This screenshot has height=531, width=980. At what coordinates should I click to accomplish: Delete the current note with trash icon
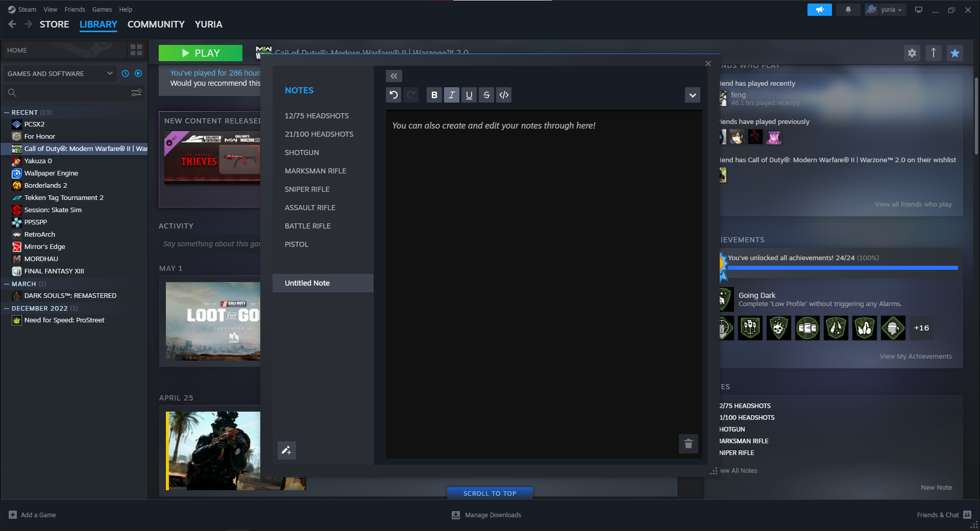pos(689,444)
